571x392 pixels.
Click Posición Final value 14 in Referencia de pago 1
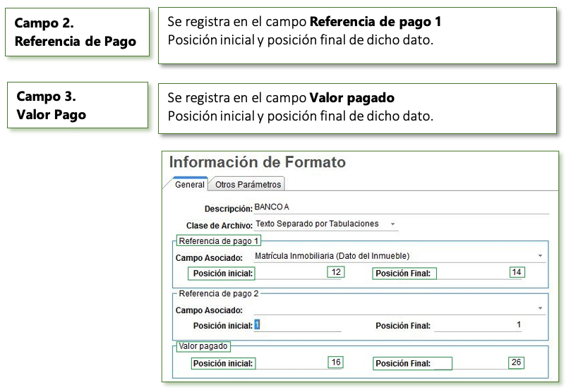click(517, 272)
